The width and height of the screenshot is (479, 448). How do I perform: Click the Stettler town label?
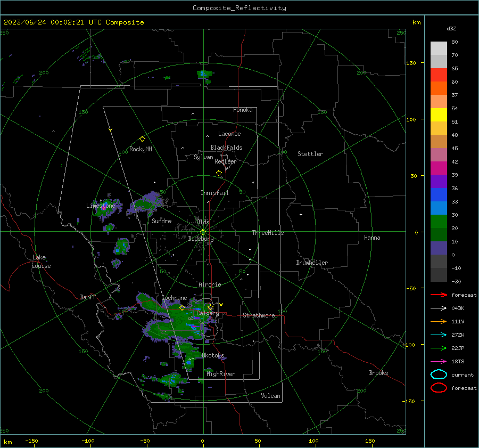(x=310, y=154)
